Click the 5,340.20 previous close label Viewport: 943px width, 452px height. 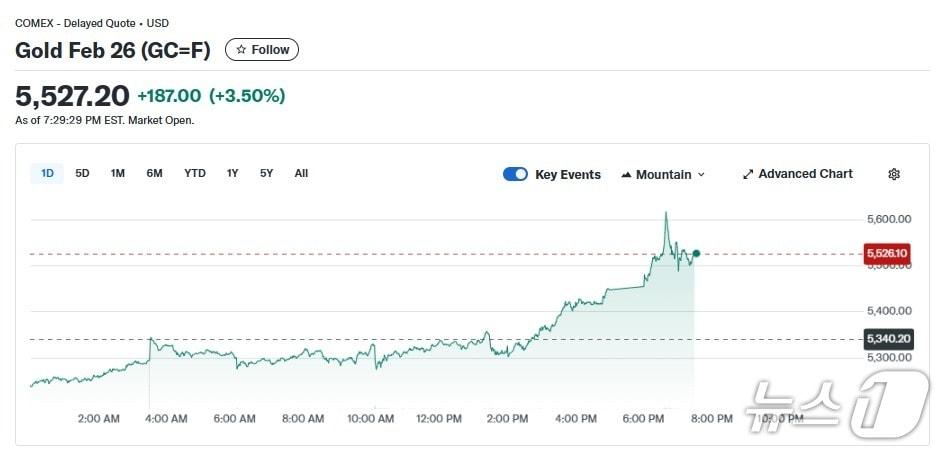point(887,339)
